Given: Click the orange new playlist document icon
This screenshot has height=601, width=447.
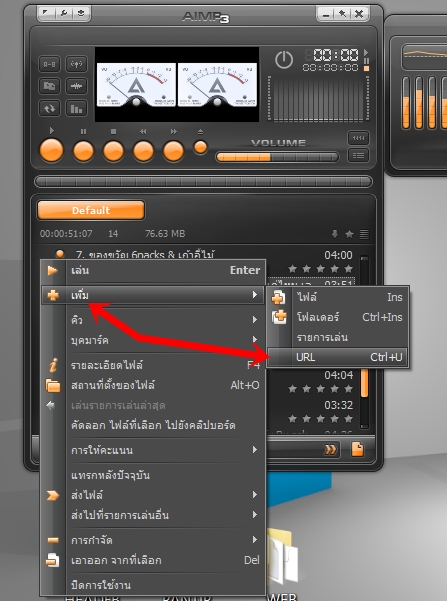Looking at the screenshot, I should click(x=357, y=449).
